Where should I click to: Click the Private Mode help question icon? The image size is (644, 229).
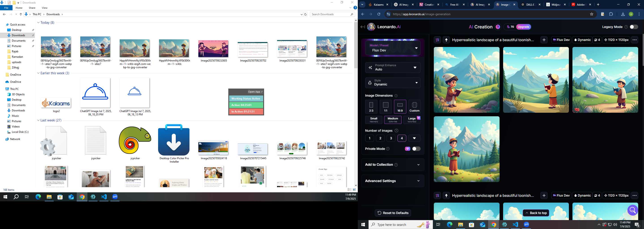388,149
